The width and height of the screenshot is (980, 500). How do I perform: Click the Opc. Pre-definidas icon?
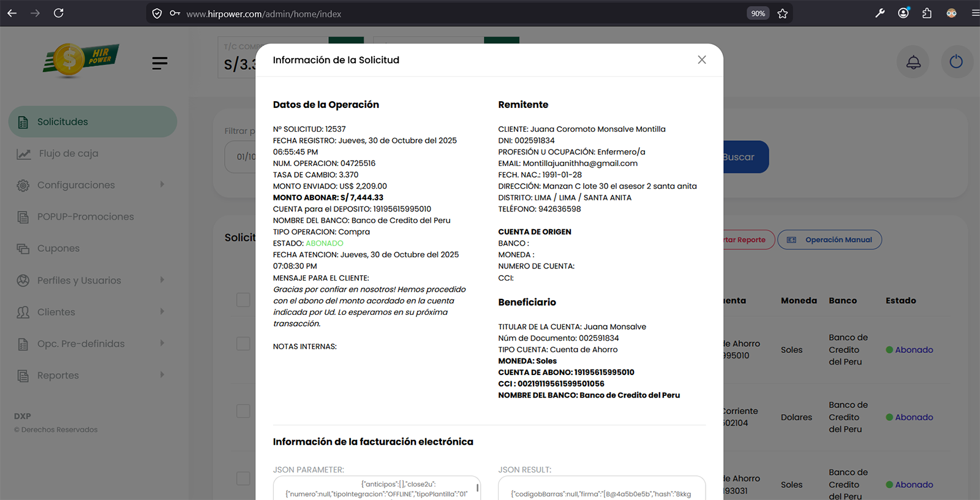23,344
